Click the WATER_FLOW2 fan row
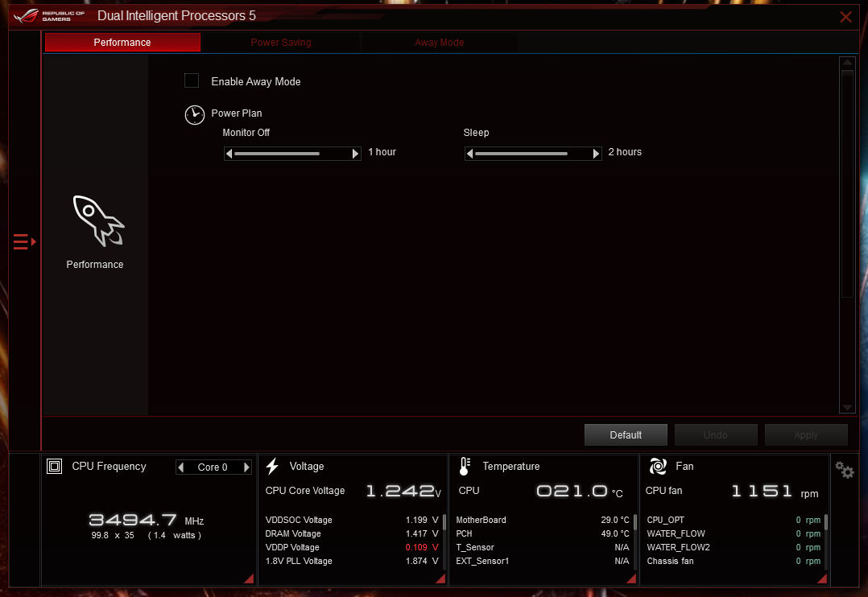The width and height of the screenshot is (868, 597). pyautogui.click(x=734, y=547)
